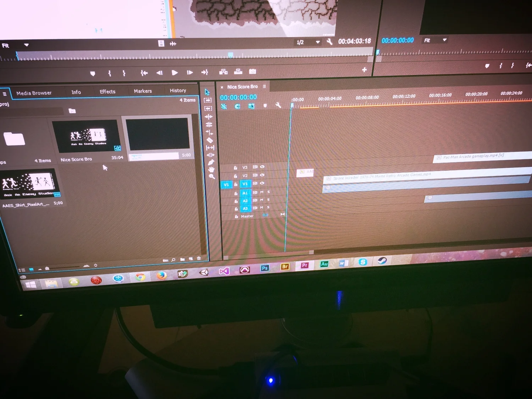The height and width of the screenshot is (399, 532).
Task: Open timeline display settings wrench
Action: (278, 105)
